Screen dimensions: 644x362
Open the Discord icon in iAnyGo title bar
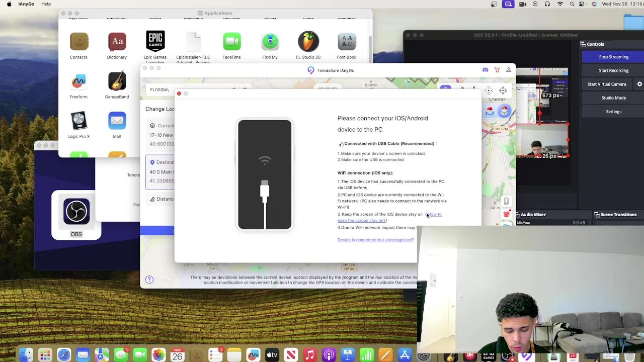[x=485, y=70]
